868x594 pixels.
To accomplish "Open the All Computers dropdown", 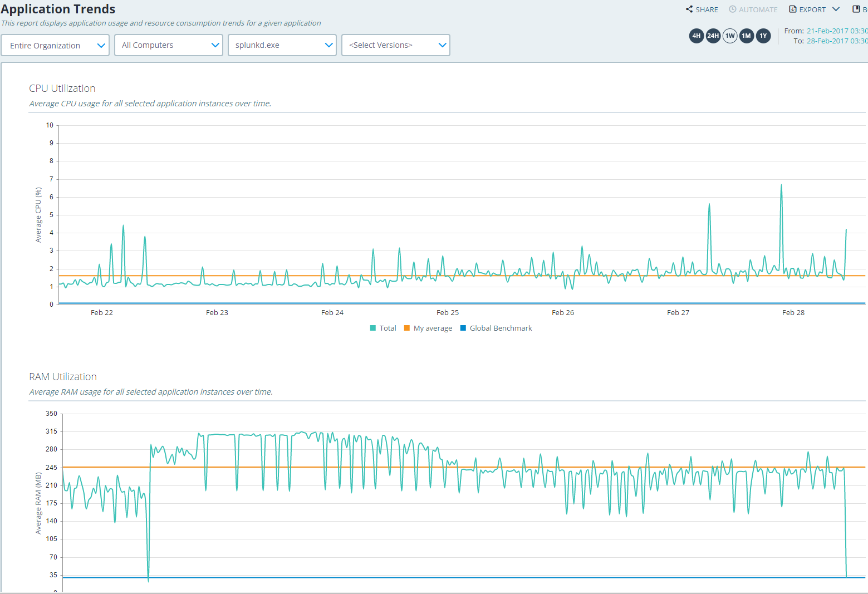I will [x=169, y=45].
